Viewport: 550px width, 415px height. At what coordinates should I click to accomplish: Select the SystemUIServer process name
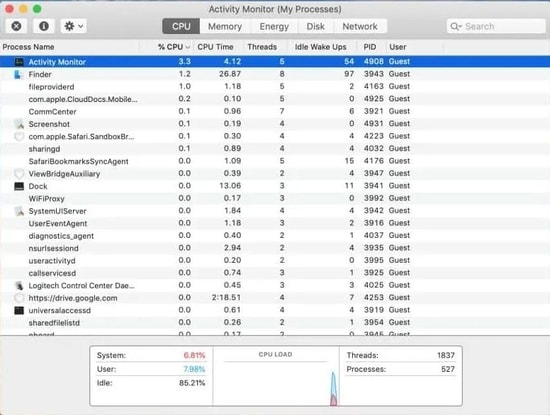pyautogui.click(x=58, y=211)
